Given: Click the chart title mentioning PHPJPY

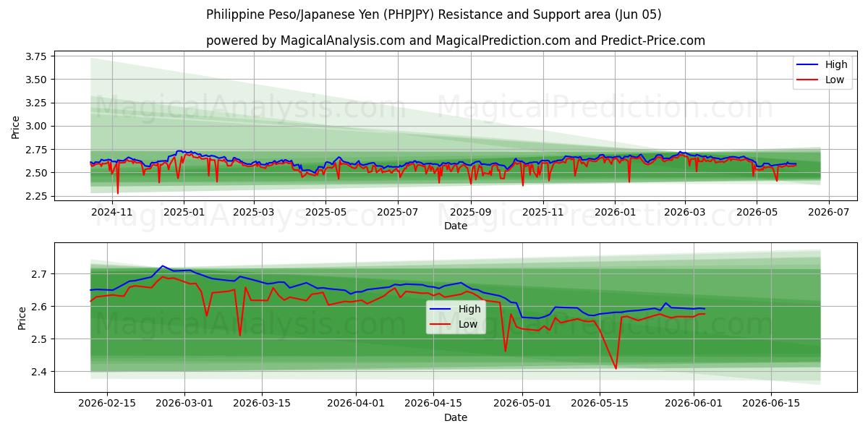Looking at the screenshot, I should 434,14.
